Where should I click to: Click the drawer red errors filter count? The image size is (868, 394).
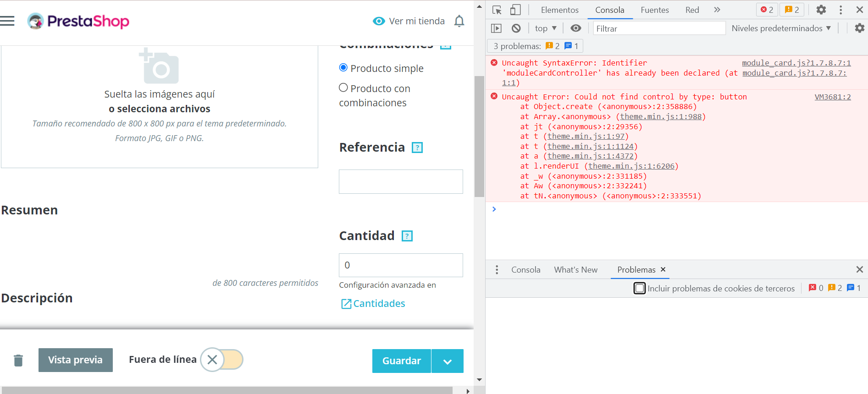[x=816, y=288]
